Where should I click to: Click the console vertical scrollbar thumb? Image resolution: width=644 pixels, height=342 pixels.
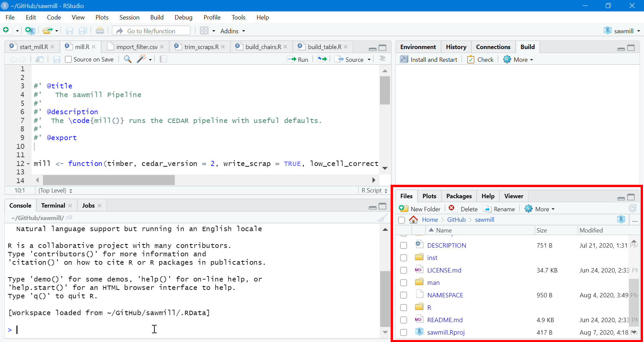tap(385, 299)
